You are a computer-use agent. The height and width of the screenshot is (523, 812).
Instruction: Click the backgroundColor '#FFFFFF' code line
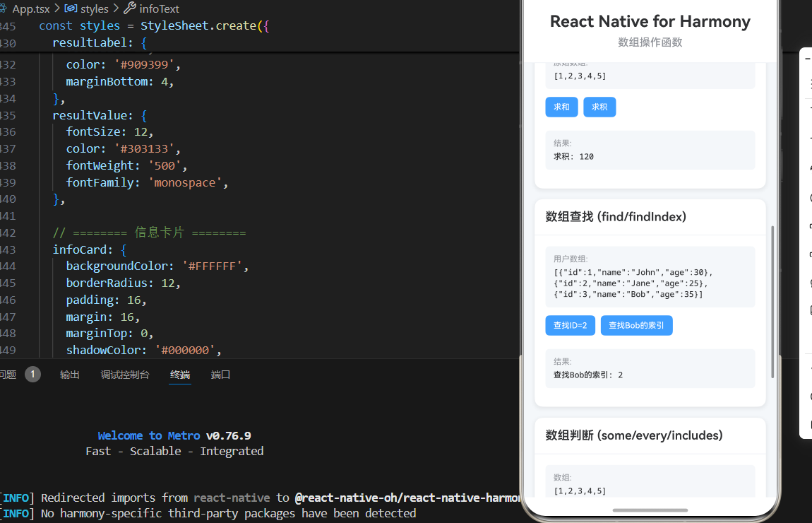tap(157, 266)
